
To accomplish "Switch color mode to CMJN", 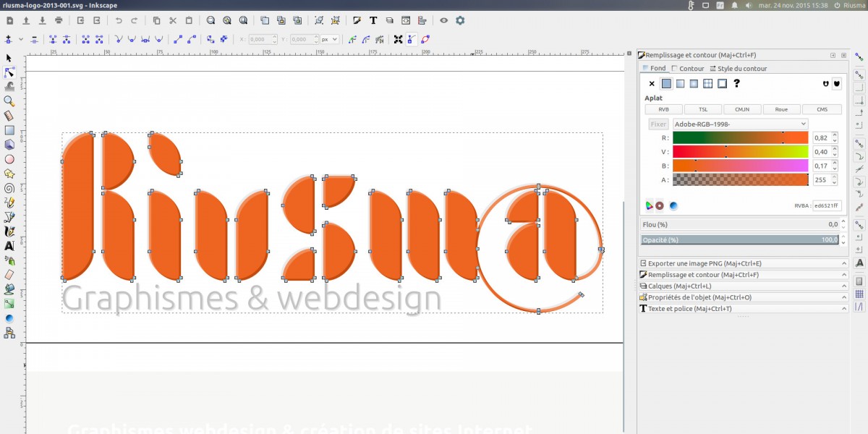I will click(742, 109).
